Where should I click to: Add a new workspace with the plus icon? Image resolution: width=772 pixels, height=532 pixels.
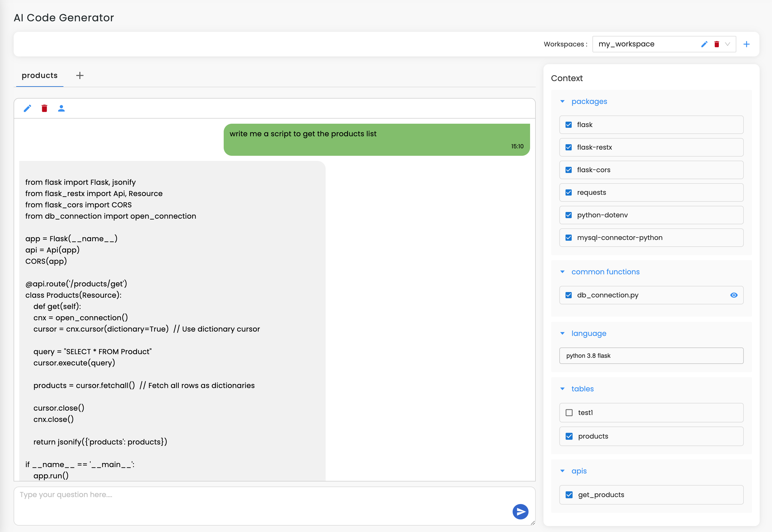point(747,44)
